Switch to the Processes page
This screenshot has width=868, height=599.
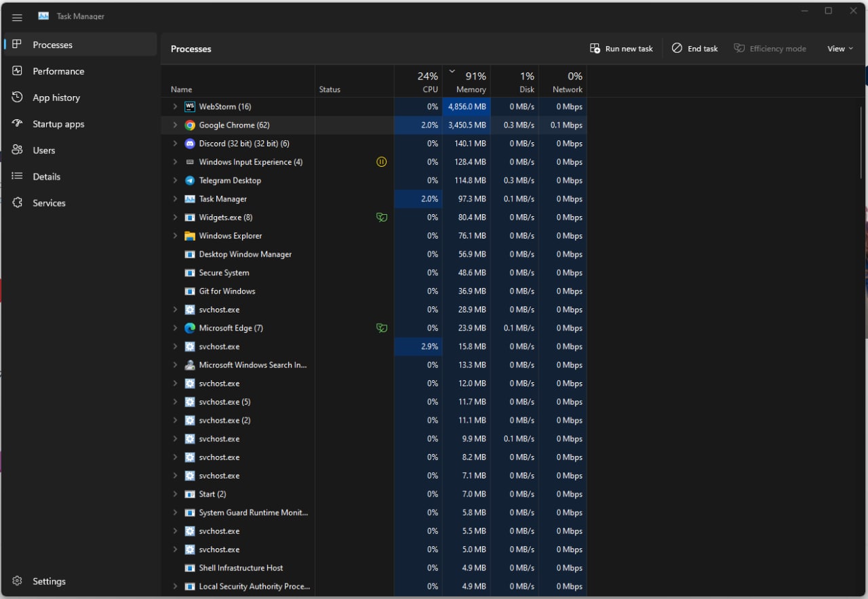coord(81,45)
